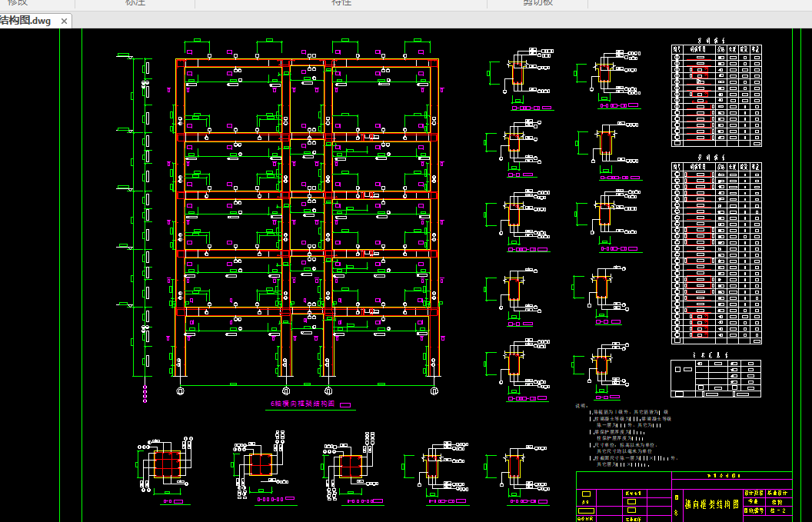Select the small lower-right summary table
The height and width of the screenshot is (522, 812).
click(716, 378)
